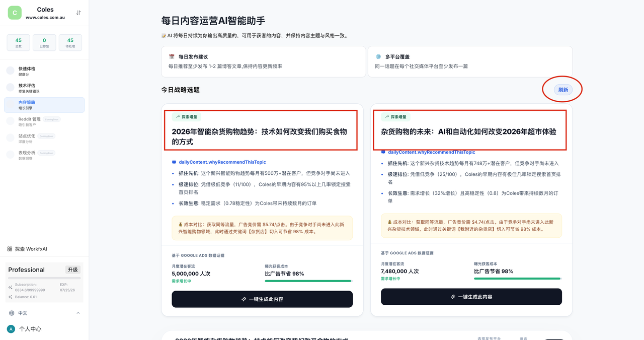The width and height of the screenshot is (644, 340).
Task: Click the 每日内容运营AI智能助手 page heading
Action: pyautogui.click(x=213, y=21)
